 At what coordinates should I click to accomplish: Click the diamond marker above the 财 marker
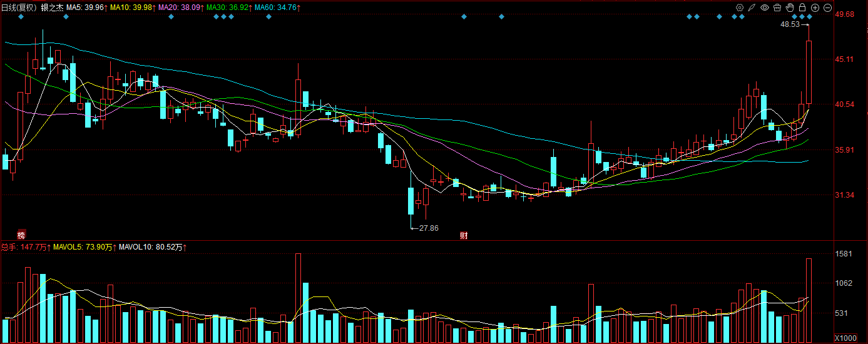click(x=464, y=17)
